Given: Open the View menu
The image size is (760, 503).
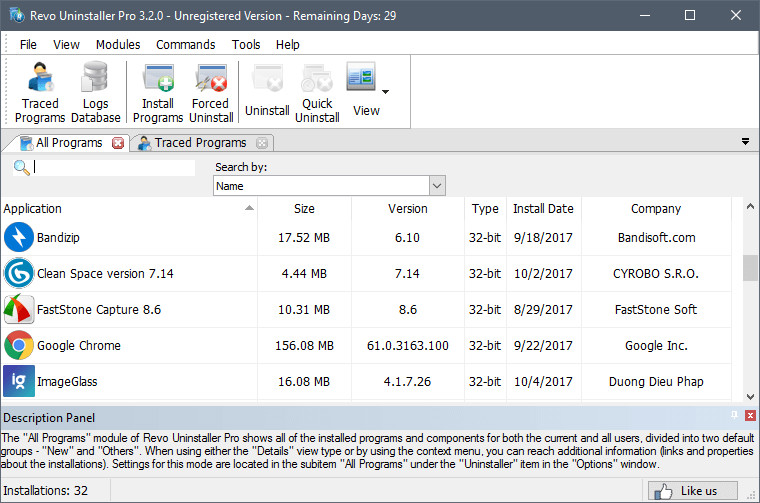Looking at the screenshot, I should (66, 45).
